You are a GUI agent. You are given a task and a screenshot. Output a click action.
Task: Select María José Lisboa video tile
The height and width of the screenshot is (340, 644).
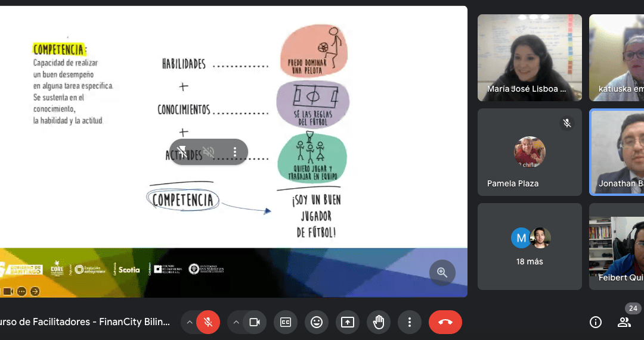(x=530, y=58)
